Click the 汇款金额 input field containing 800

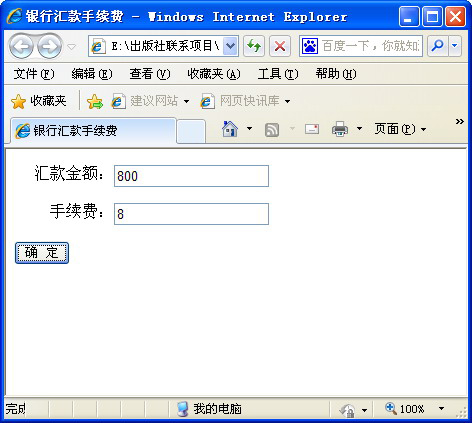point(191,176)
